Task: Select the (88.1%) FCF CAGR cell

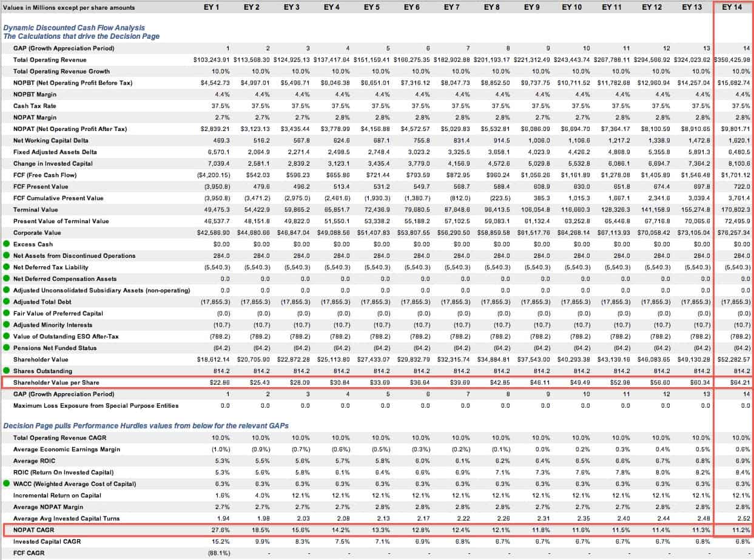Action: tap(219, 553)
